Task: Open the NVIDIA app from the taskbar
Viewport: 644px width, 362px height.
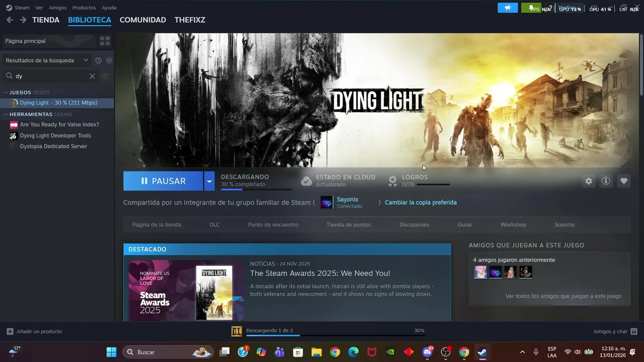Action: pos(390,352)
